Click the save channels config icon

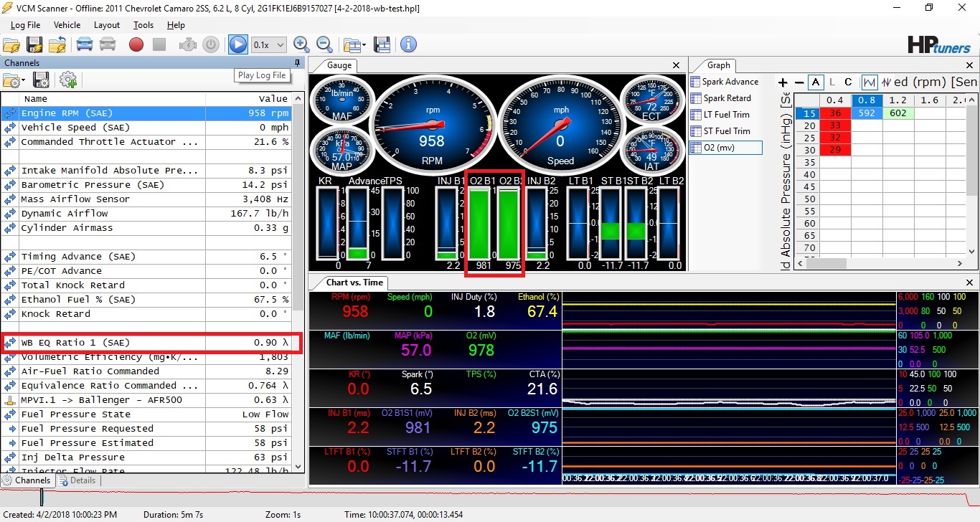42,80
